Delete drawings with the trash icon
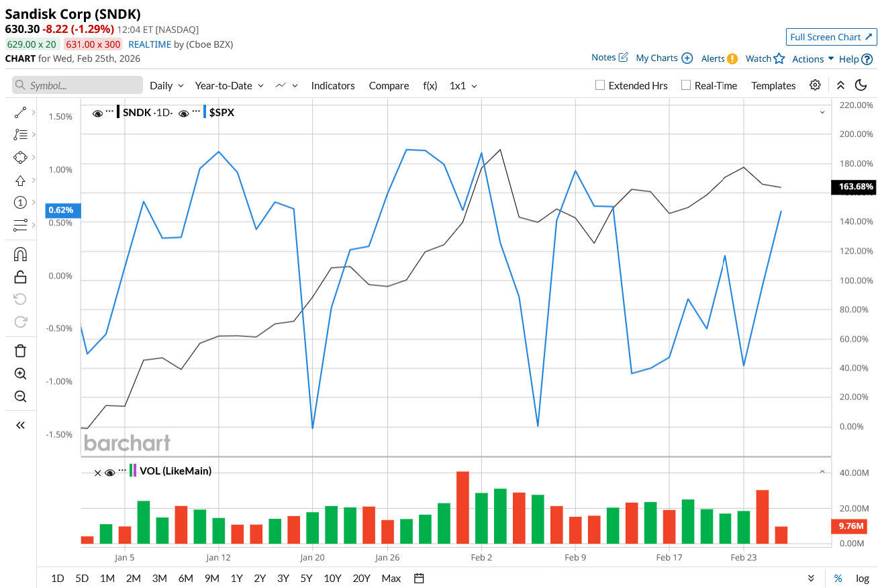Image resolution: width=878 pixels, height=588 pixels. click(x=20, y=351)
